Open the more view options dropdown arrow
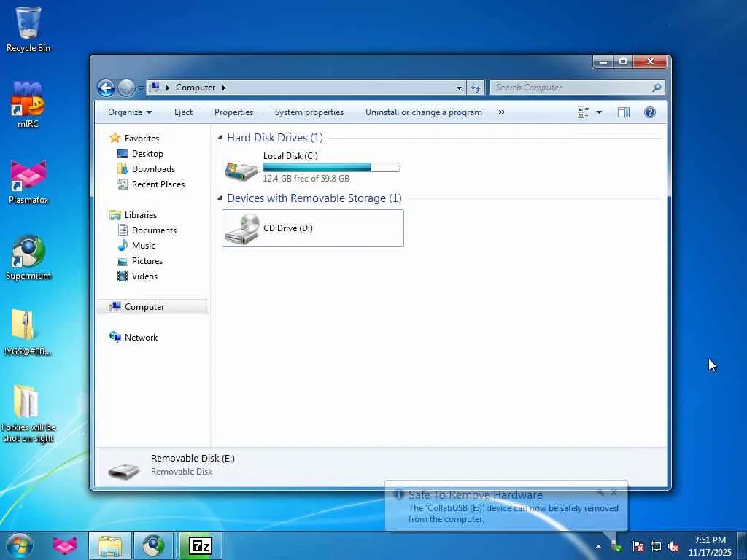The height and width of the screenshot is (560, 747). [600, 112]
